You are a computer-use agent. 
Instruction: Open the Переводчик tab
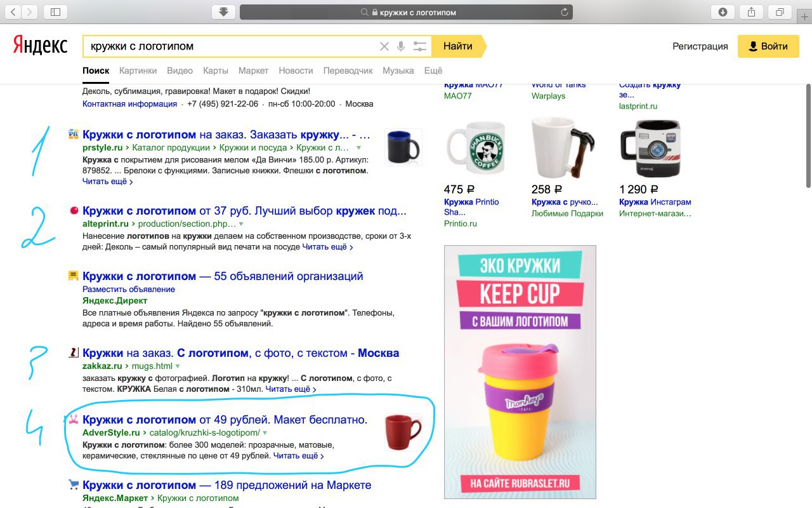point(348,70)
